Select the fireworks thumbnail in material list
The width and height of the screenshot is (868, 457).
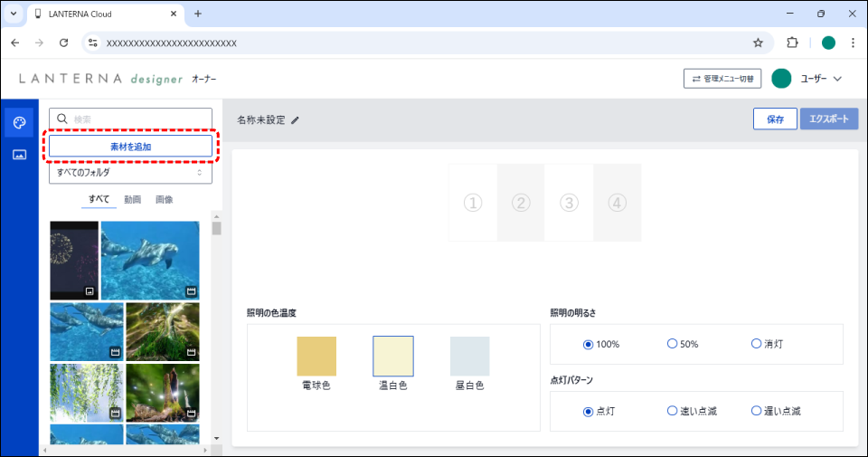[74, 261]
